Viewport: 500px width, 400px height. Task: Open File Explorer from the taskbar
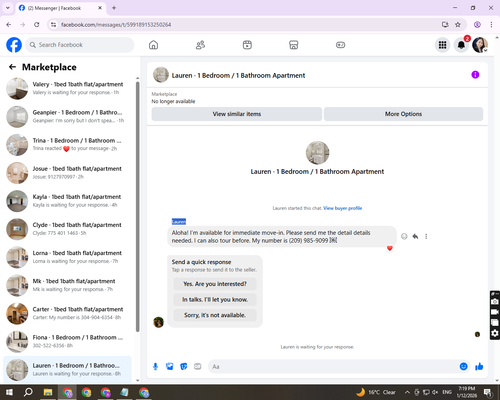tap(48, 392)
